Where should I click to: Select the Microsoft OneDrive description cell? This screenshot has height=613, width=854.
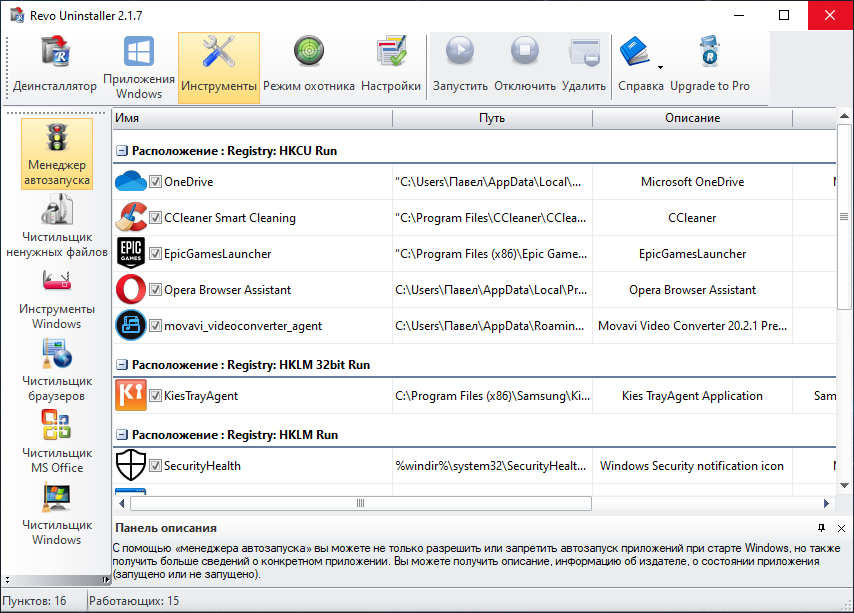tap(692, 181)
